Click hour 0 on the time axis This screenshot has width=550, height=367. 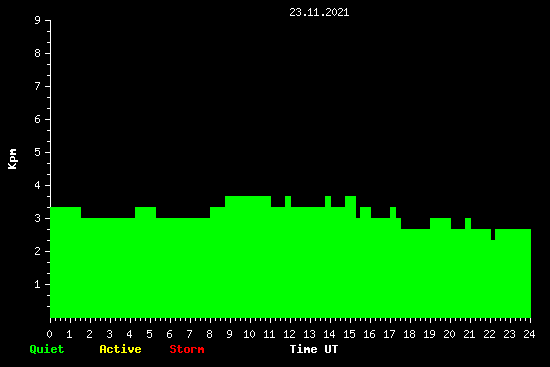(x=49, y=334)
